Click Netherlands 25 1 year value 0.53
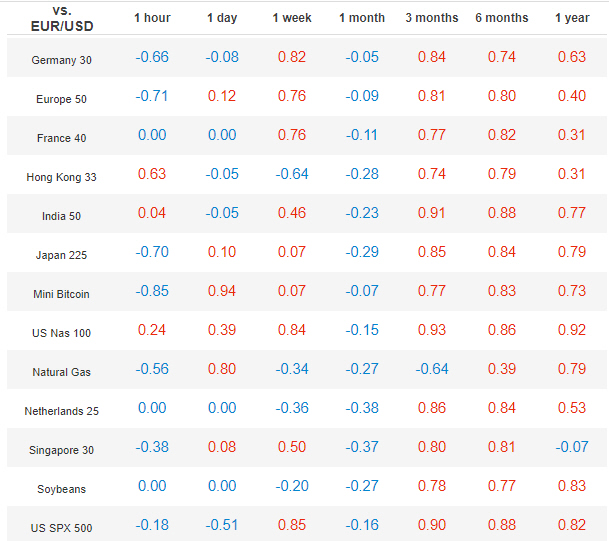 (x=572, y=408)
